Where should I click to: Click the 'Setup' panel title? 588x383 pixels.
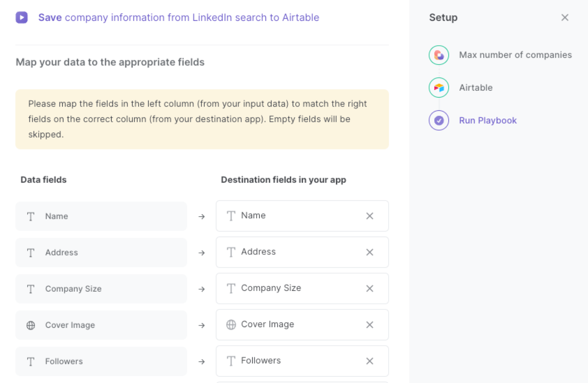tap(443, 17)
